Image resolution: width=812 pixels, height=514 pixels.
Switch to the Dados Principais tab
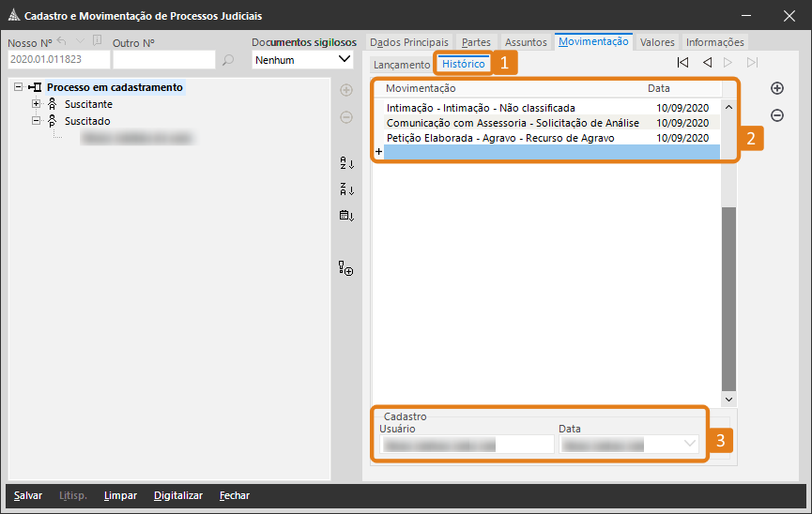(x=409, y=42)
